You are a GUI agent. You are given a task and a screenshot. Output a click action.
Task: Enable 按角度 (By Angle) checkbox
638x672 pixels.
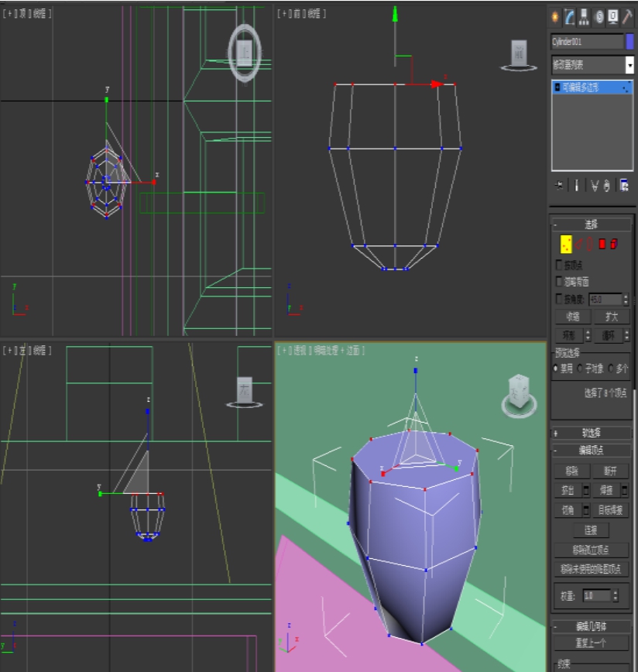click(x=559, y=298)
